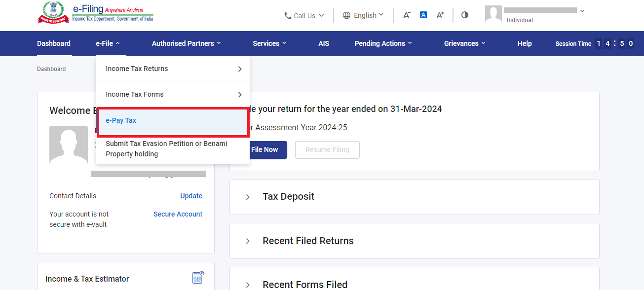
Task: Reset text size with the highlighted A icon
Action: tap(423, 15)
